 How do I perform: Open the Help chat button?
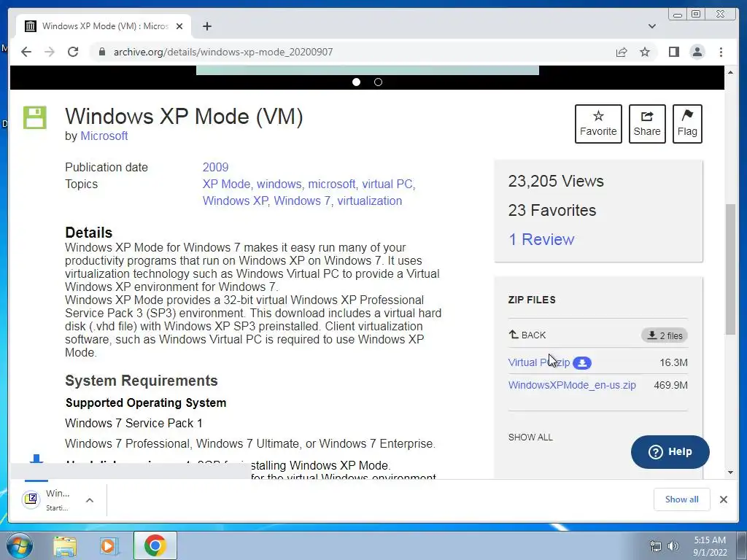pos(670,452)
